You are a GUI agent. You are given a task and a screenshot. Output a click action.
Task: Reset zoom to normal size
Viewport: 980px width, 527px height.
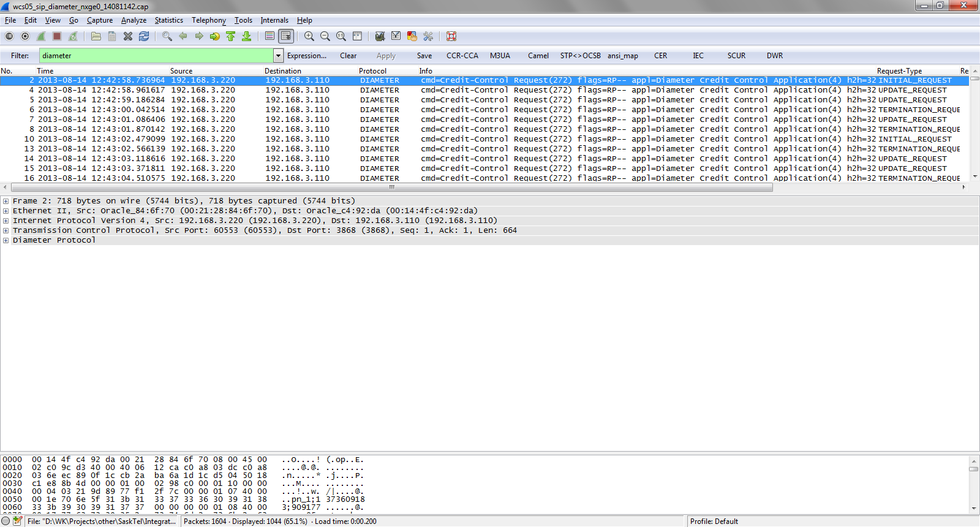(341, 36)
